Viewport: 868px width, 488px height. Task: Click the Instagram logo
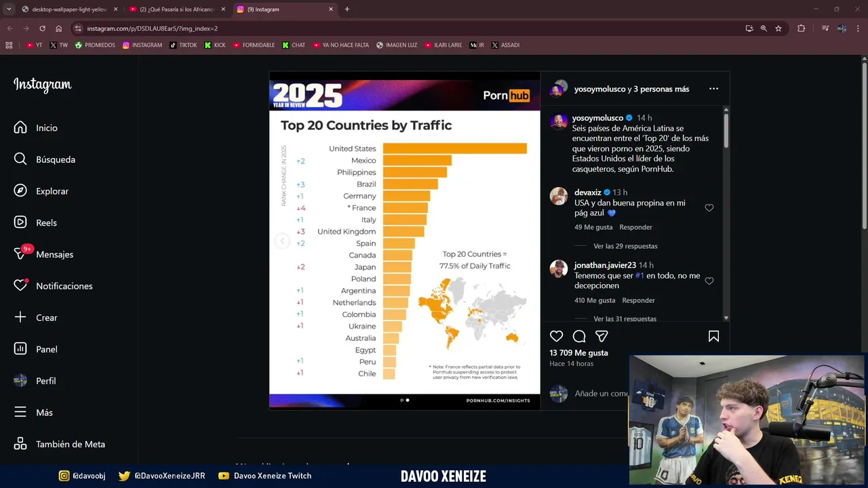[42, 85]
